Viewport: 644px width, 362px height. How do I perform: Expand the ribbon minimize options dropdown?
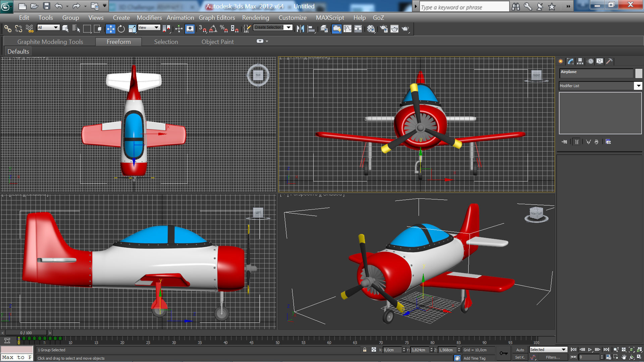click(x=267, y=41)
